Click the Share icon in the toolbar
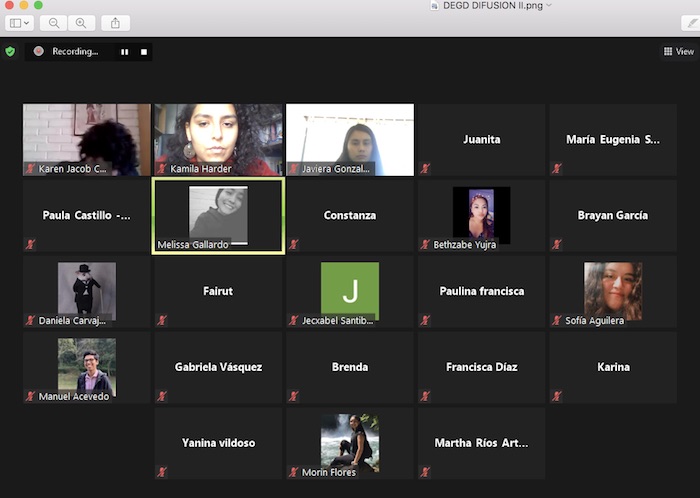The image size is (700, 498). point(115,22)
